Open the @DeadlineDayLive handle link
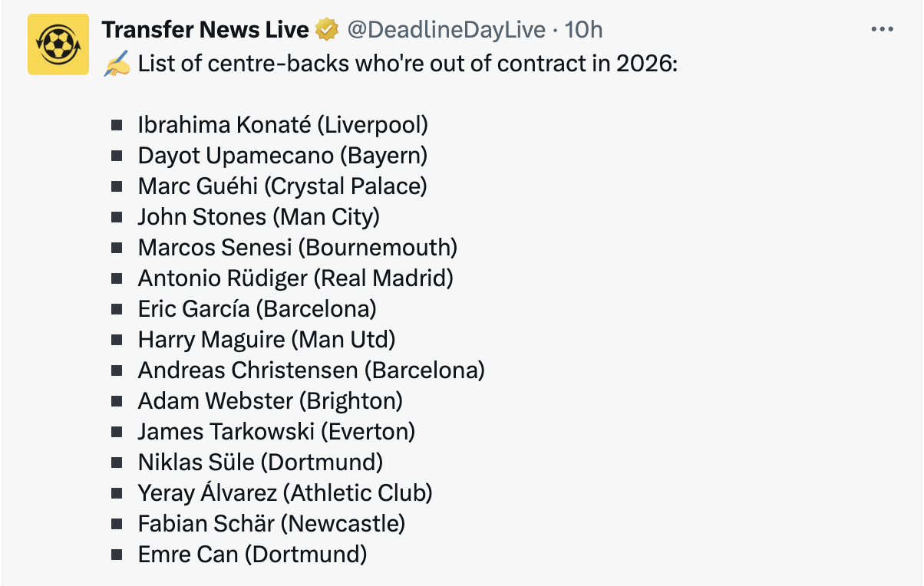This screenshot has width=924, height=586. tap(447, 30)
